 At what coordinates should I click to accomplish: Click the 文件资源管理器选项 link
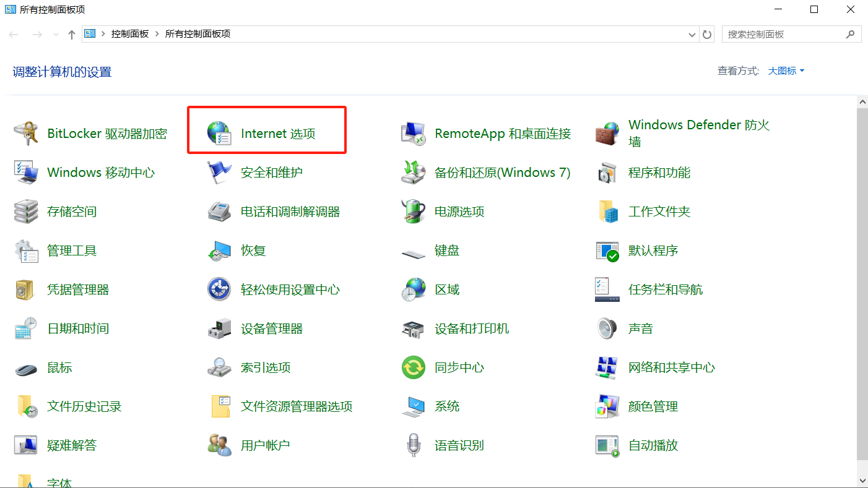[297, 406]
